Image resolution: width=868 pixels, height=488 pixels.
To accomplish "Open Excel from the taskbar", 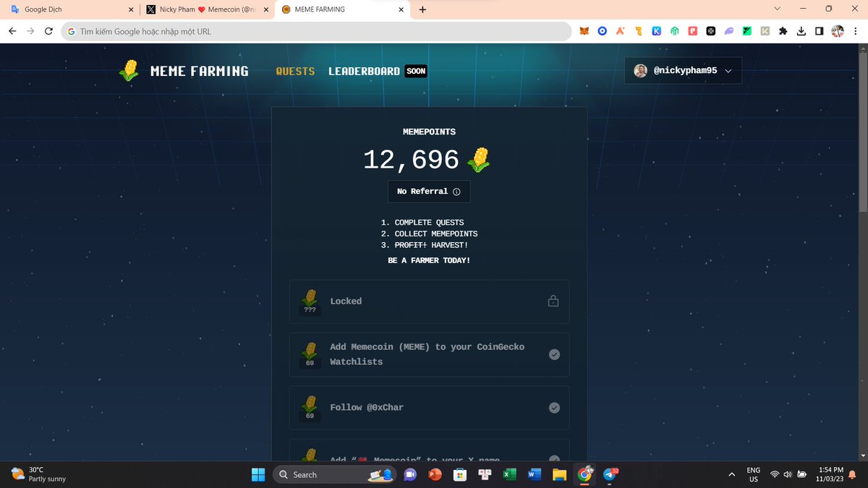I will point(510,474).
